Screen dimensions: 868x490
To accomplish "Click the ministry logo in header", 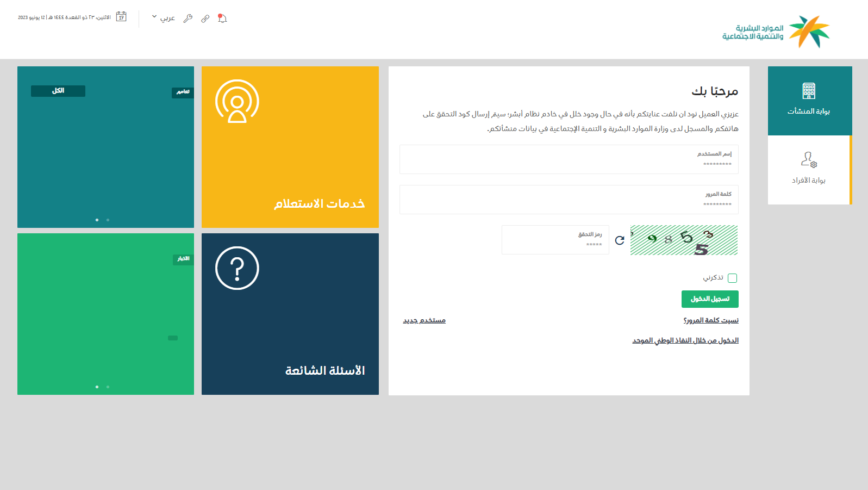I will coord(776,32).
